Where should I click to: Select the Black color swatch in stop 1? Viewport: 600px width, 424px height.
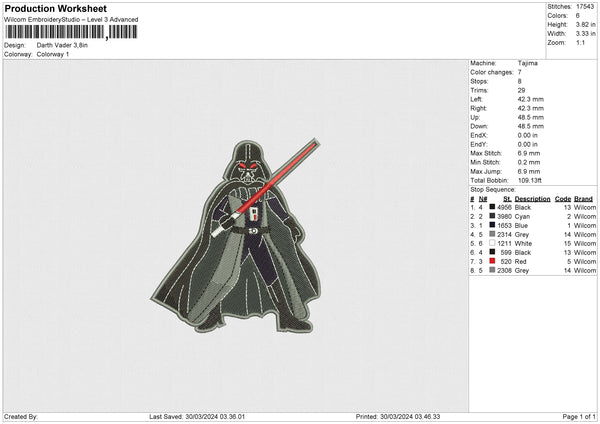tap(492, 207)
